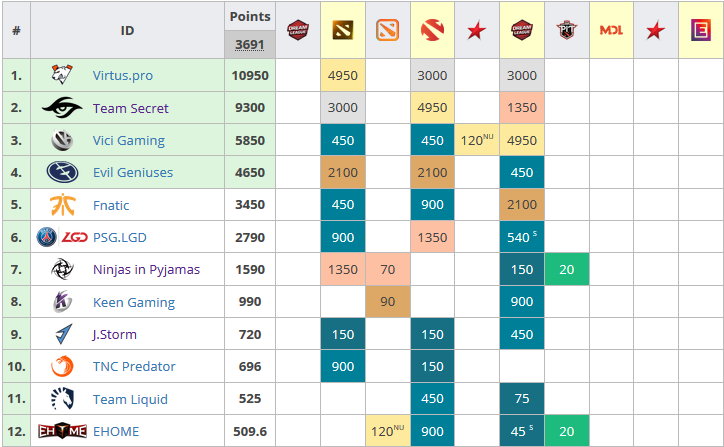The width and height of the screenshot is (724, 447).
Task: Click the EHOME team logo
Action: 63,431
